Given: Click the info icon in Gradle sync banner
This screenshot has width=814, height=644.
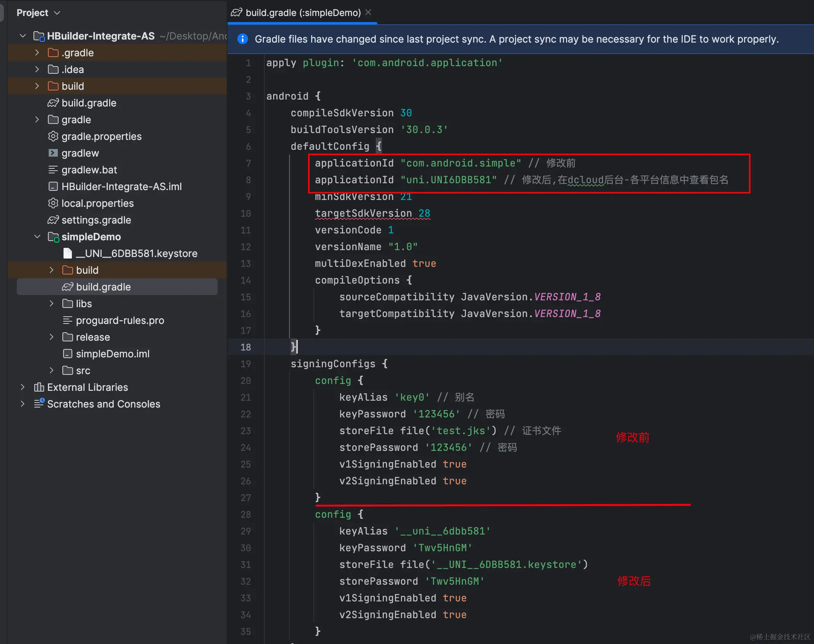Looking at the screenshot, I should point(242,39).
